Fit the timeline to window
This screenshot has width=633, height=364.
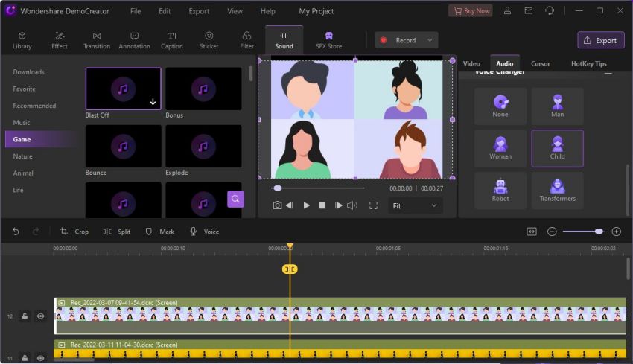532,232
